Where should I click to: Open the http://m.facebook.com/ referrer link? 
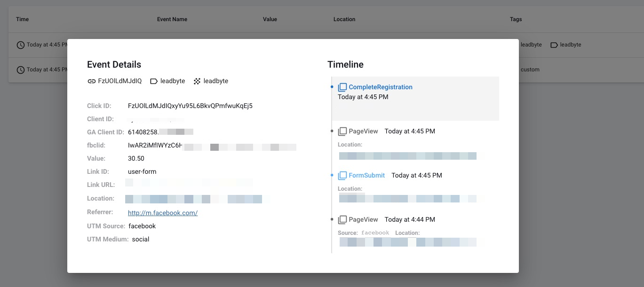[x=163, y=213]
